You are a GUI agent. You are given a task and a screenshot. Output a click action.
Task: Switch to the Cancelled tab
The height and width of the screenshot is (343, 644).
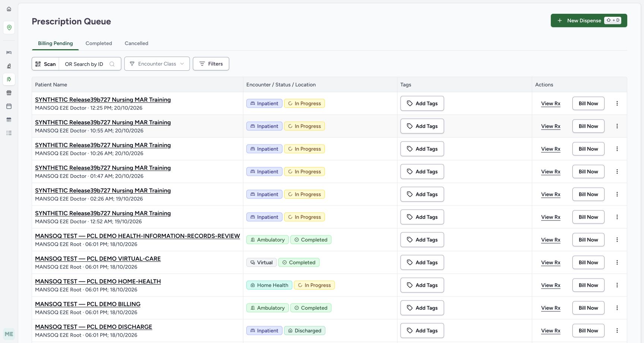136,43
